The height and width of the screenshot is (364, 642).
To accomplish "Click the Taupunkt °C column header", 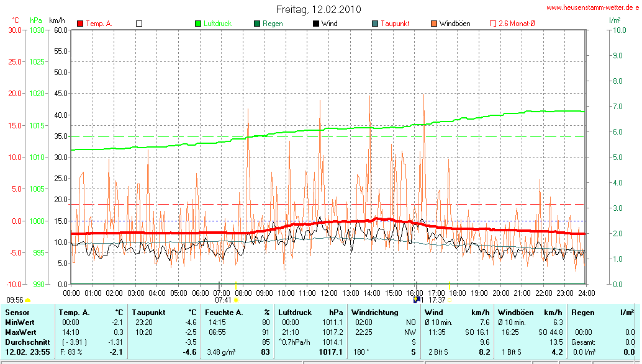I will 165,313.
